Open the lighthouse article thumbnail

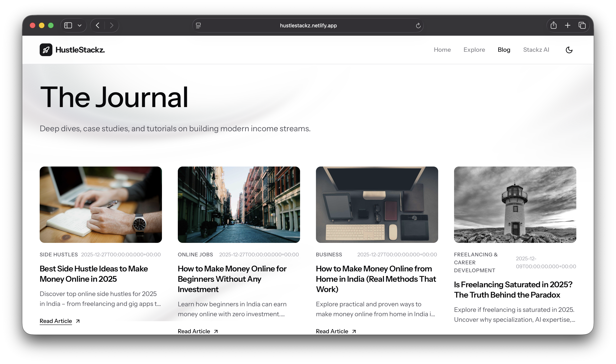point(515,205)
